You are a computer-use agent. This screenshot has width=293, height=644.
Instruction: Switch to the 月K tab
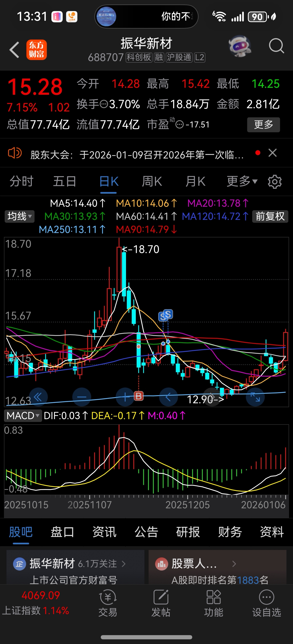pos(195,181)
